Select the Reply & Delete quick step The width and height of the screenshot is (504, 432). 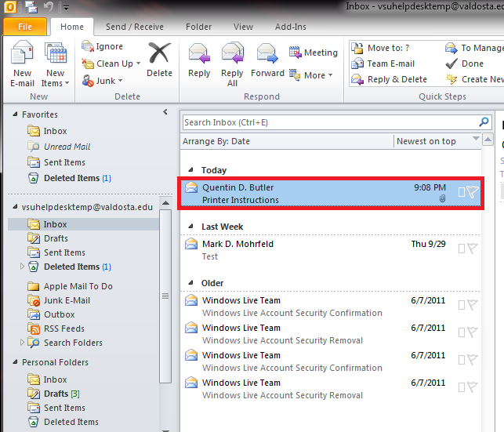(x=389, y=79)
